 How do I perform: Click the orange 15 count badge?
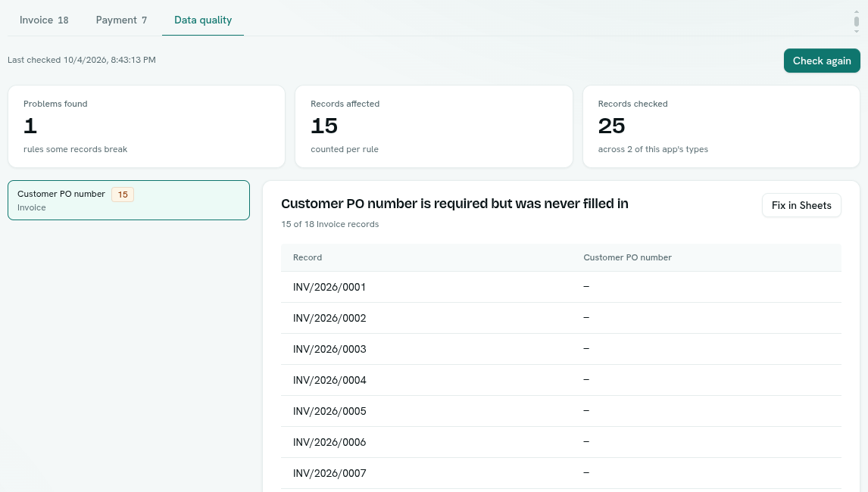(x=123, y=195)
